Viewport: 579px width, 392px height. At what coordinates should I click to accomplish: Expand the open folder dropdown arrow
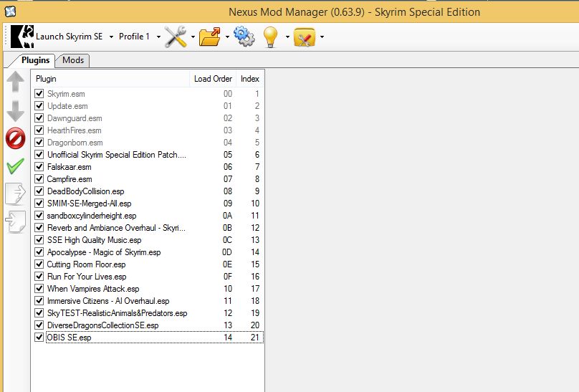(x=227, y=37)
